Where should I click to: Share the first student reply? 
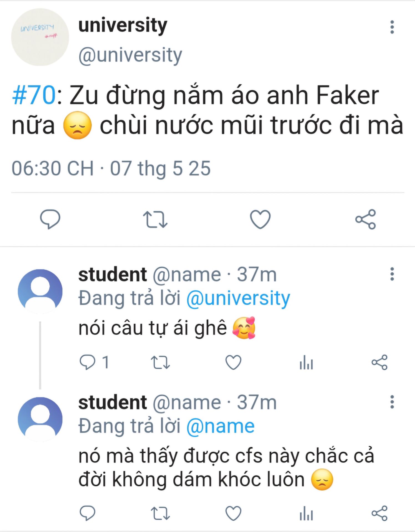click(x=379, y=362)
